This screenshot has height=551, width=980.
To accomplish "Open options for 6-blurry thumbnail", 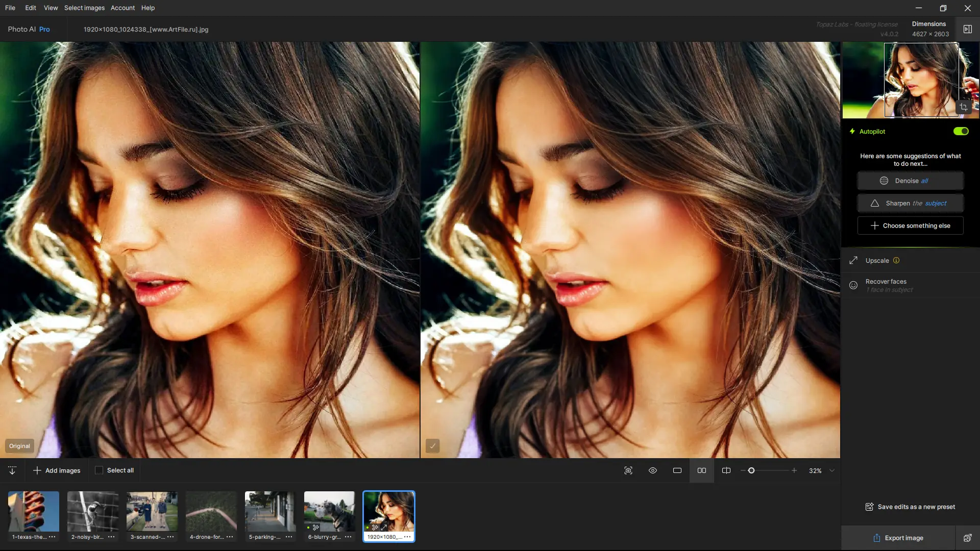I will (348, 537).
